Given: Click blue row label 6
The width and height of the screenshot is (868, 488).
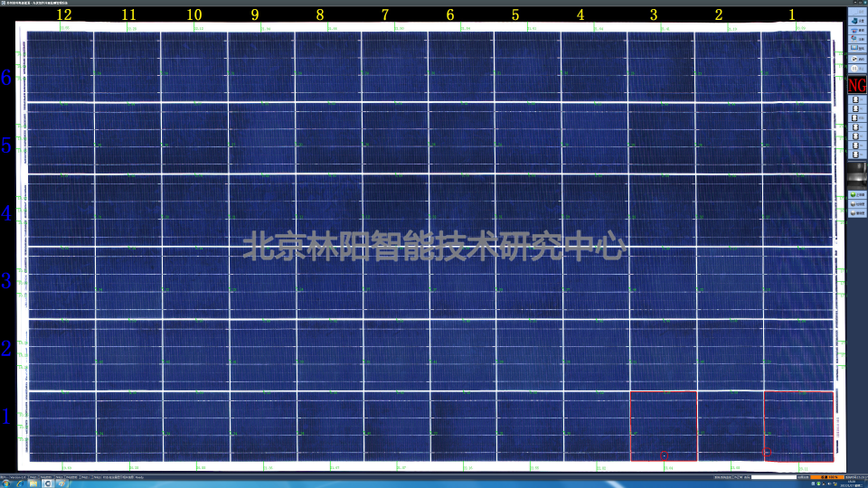Looking at the screenshot, I should [x=6, y=78].
